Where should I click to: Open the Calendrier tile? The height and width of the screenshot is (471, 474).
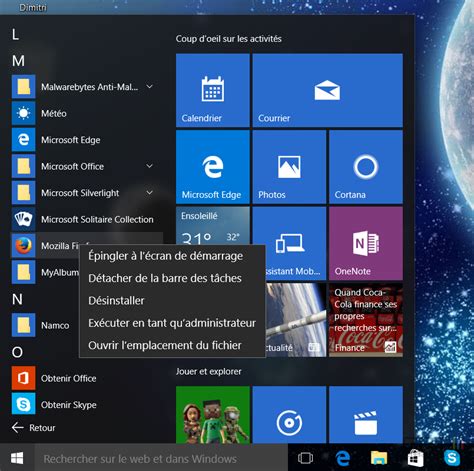tap(213, 90)
